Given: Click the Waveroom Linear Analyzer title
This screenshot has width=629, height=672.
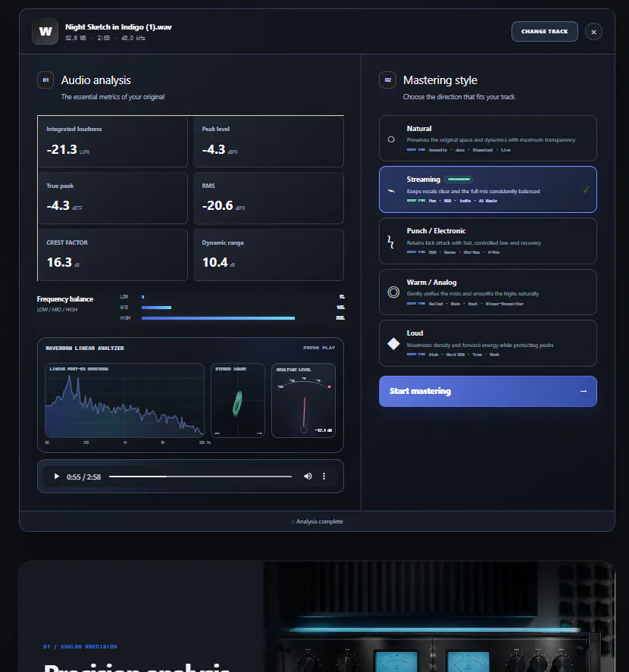Looking at the screenshot, I should coord(84,348).
